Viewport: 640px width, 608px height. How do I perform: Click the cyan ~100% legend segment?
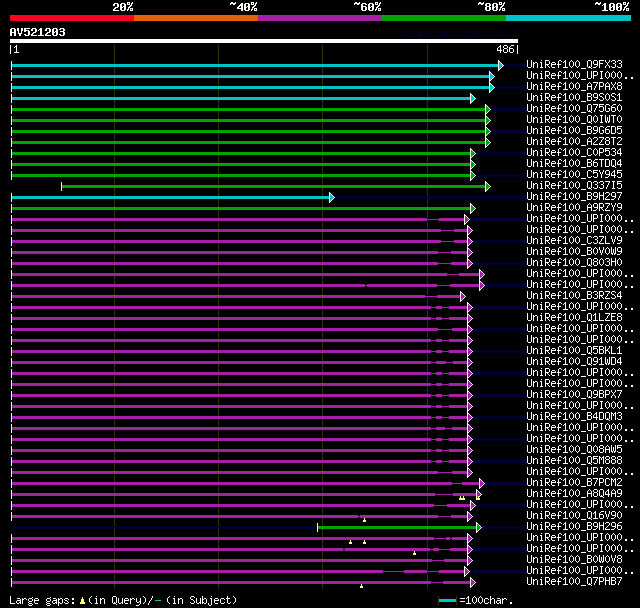click(569, 18)
